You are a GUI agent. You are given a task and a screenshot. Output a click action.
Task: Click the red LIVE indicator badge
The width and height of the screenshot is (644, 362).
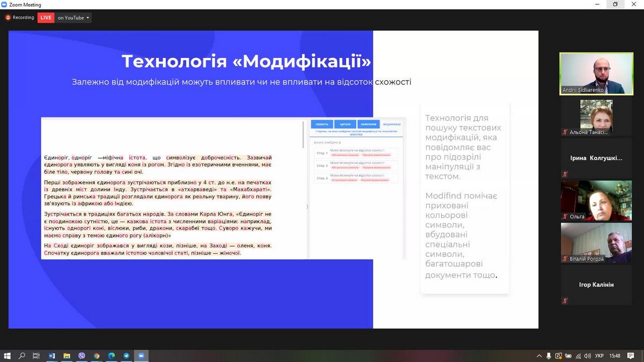[46, 18]
